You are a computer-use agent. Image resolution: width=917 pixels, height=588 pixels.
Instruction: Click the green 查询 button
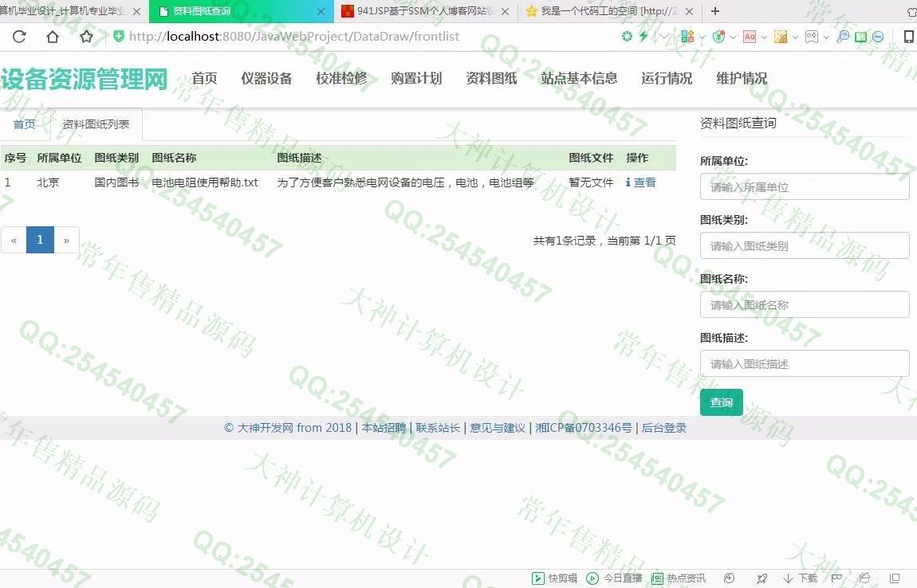coord(721,402)
